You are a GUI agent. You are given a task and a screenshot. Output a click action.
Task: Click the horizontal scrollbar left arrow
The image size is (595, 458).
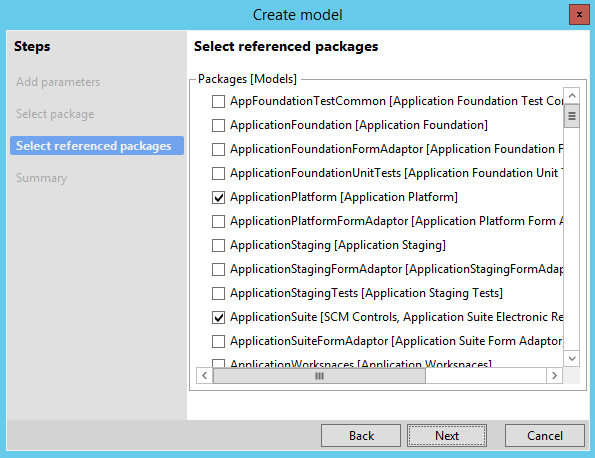(205, 376)
